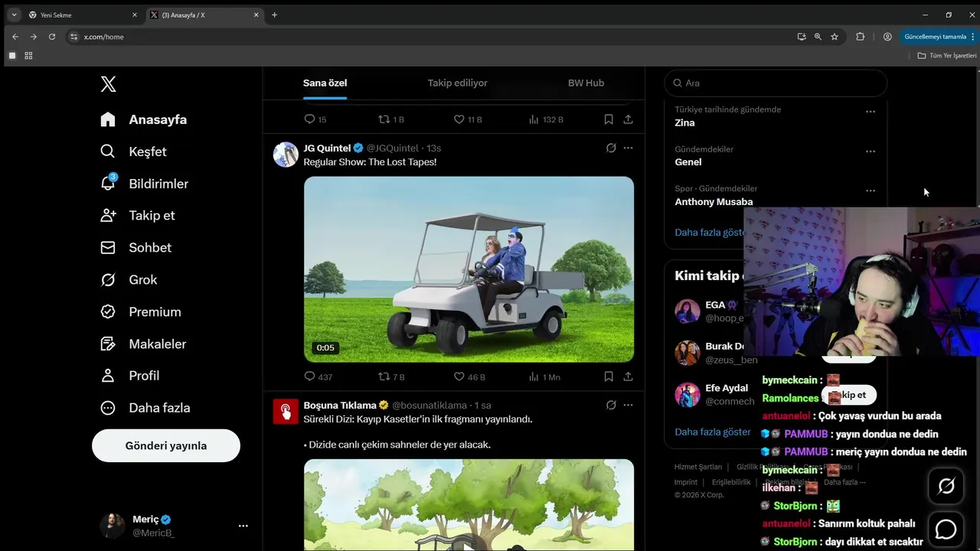Click Daha fazla göster under trends

(710, 232)
